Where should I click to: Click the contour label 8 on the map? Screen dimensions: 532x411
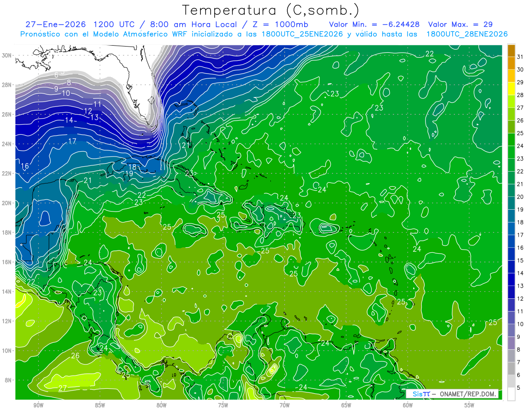[x=69, y=82]
